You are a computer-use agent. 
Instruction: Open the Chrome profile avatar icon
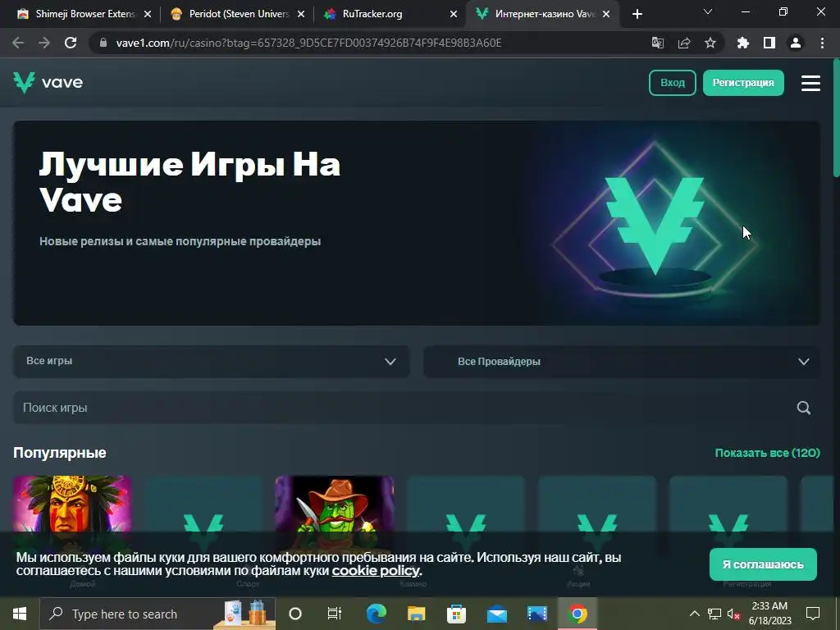coord(796,43)
